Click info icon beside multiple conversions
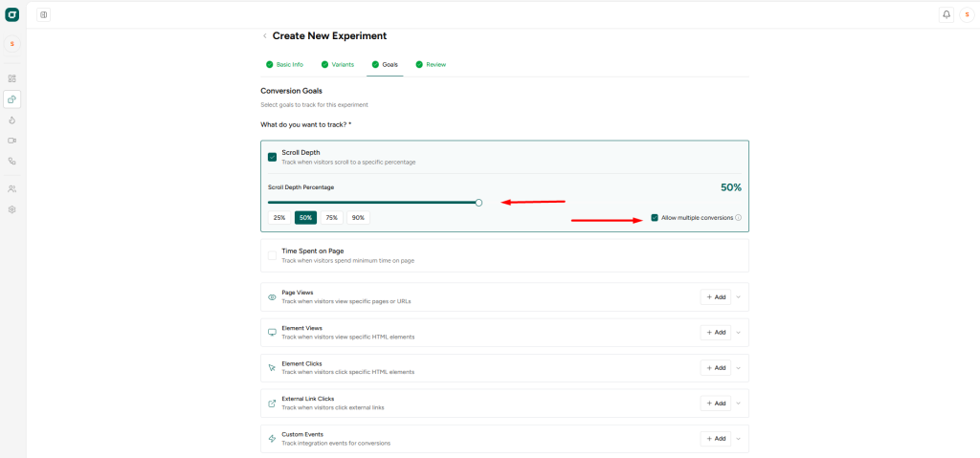Viewport: 980px width, 458px height. point(738,218)
